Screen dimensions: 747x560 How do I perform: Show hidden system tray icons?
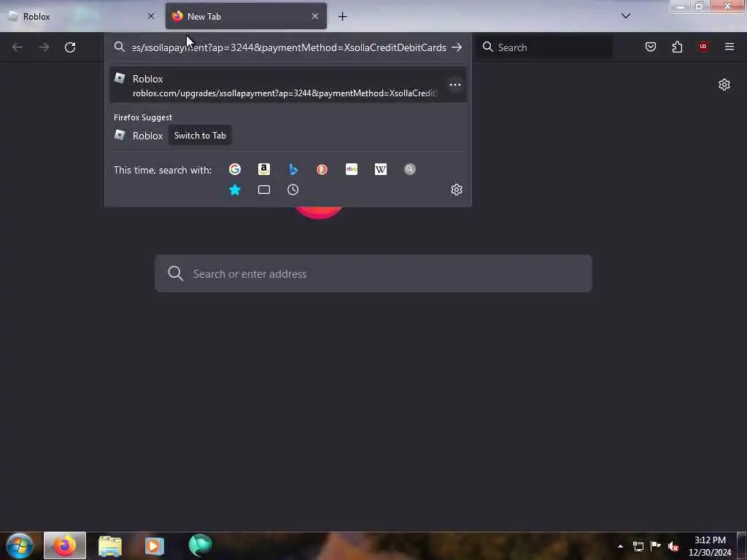pyautogui.click(x=620, y=546)
